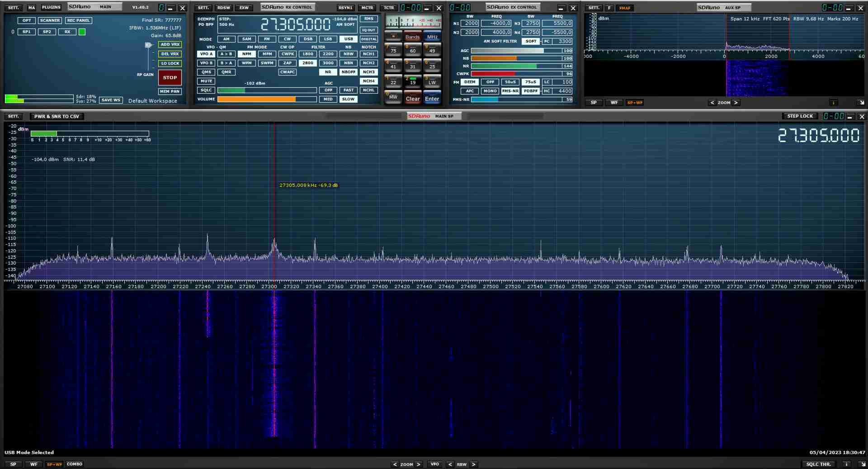Choose the MW band keypad button
The height and width of the screenshot is (469, 868).
tap(393, 97)
